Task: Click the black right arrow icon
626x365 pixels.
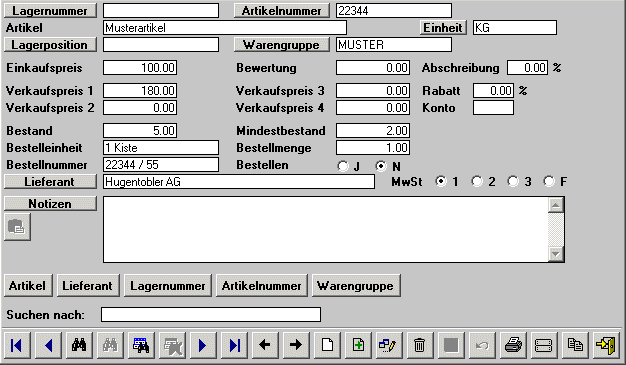Action: pyautogui.click(x=296, y=345)
